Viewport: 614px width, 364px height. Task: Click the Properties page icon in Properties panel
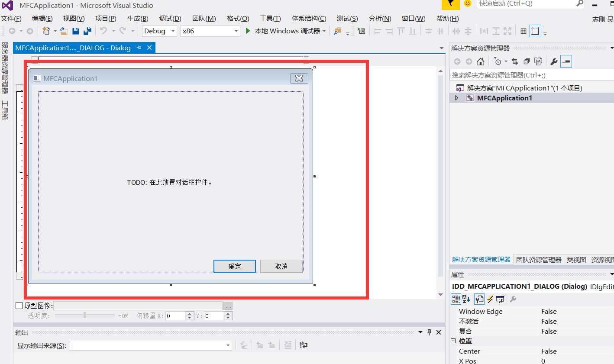(x=479, y=299)
